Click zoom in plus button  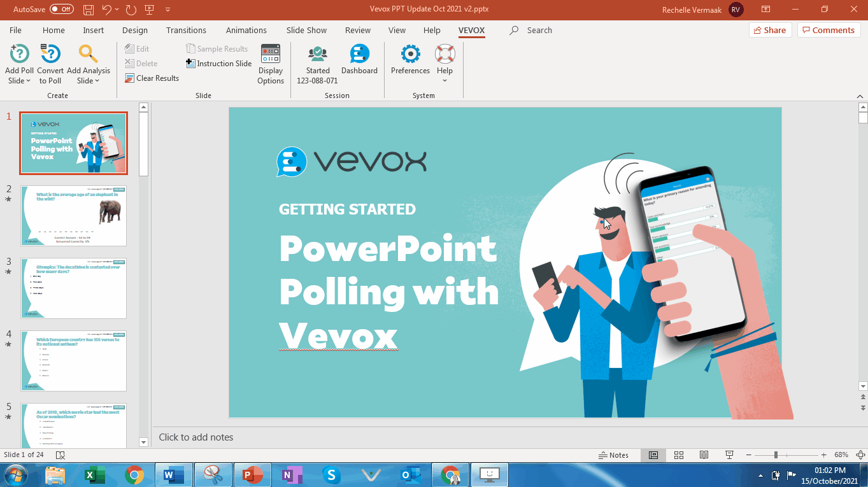pyautogui.click(x=823, y=455)
